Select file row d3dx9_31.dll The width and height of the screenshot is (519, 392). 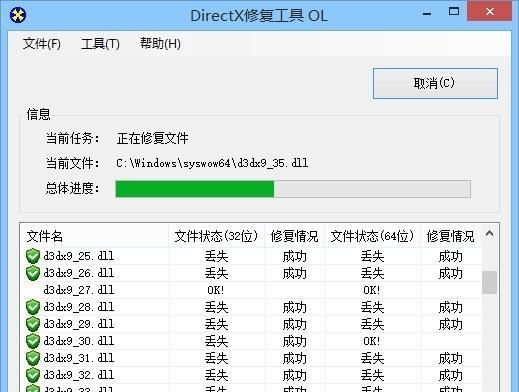[x=251, y=358]
